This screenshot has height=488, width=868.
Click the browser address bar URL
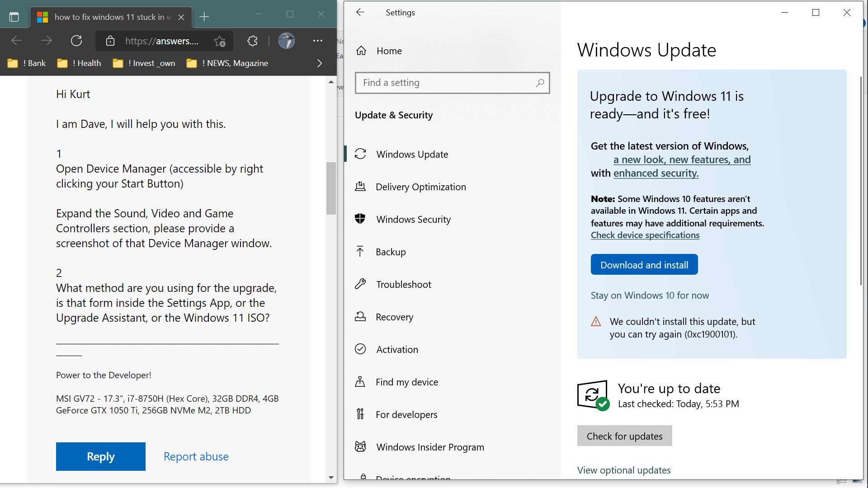click(162, 41)
